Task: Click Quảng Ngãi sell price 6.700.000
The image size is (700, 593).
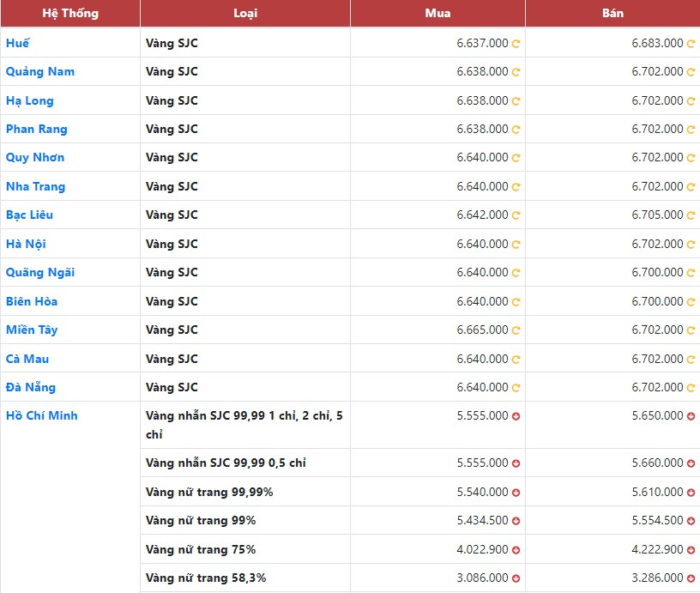Action: click(658, 272)
